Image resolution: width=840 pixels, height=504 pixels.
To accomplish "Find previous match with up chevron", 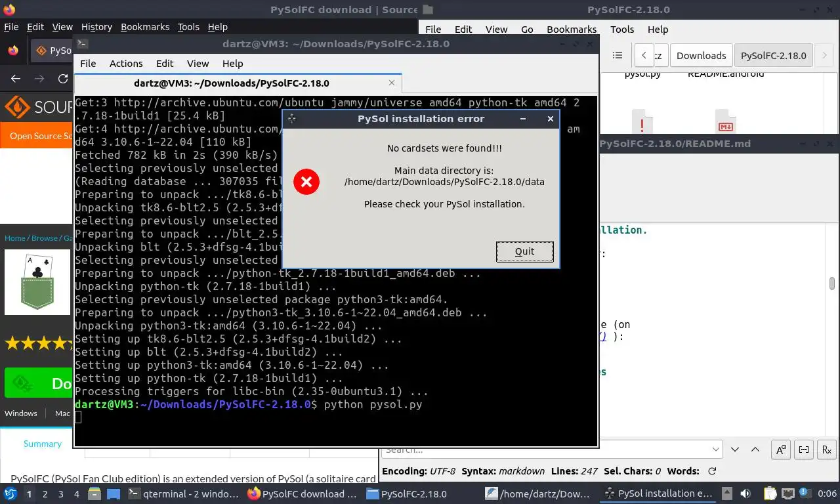I will [755, 450].
